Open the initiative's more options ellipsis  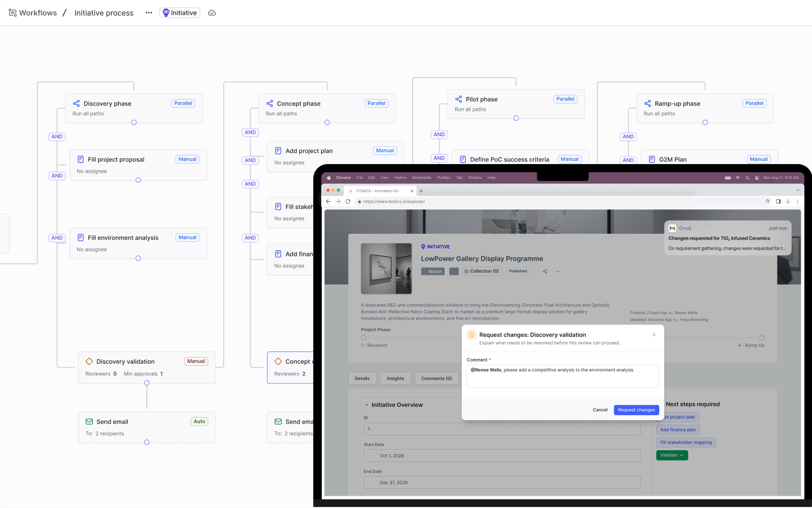(x=557, y=271)
